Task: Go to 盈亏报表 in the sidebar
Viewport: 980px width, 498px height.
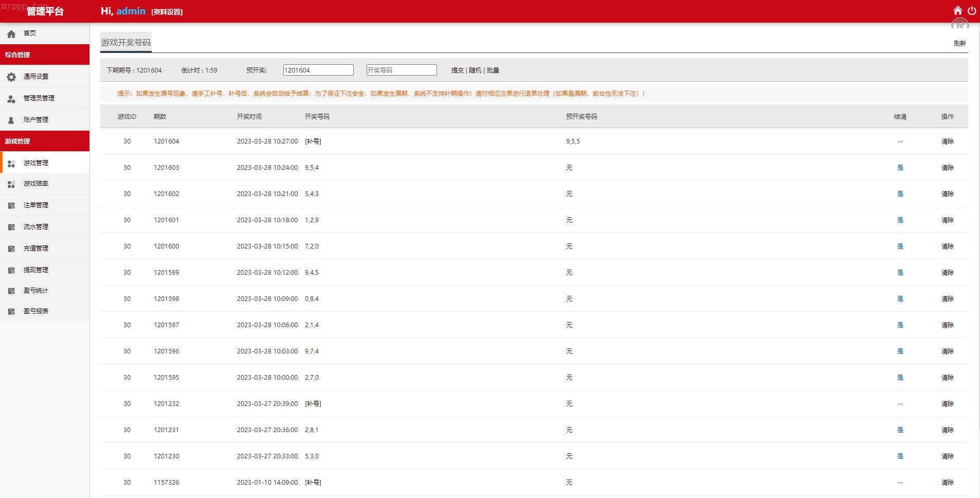Action: 35,311
